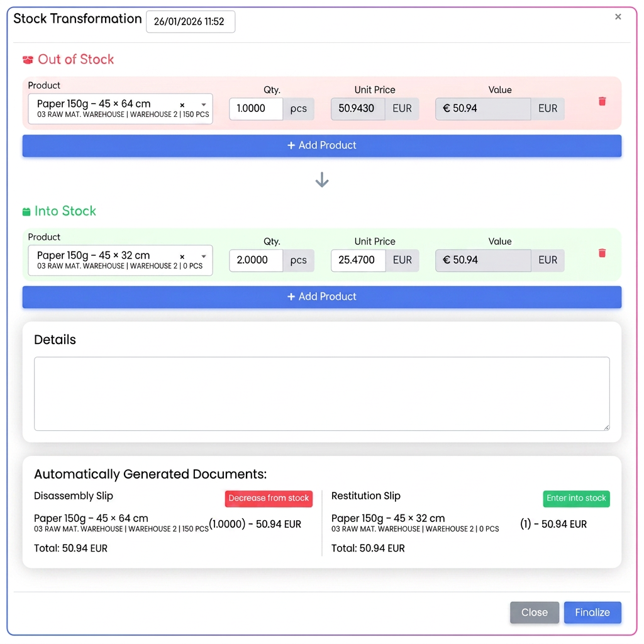
Task: Focus the Into Stock unit price field
Action: point(358,260)
